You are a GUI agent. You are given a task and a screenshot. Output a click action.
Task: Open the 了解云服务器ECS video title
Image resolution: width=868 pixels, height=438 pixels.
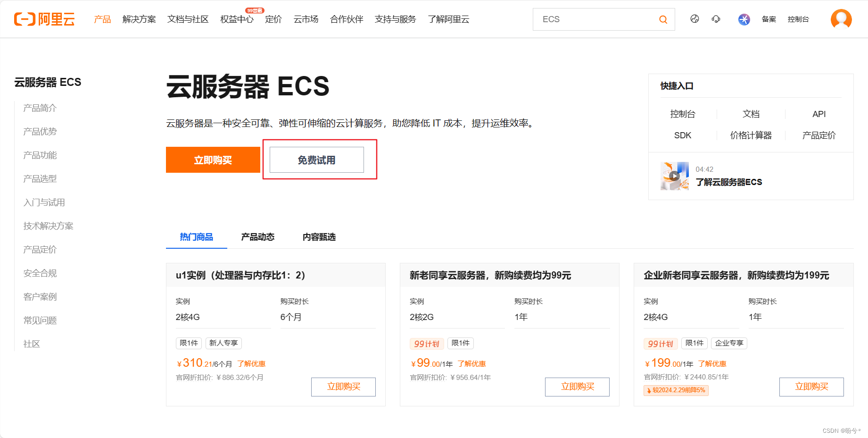pyautogui.click(x=729, y=182)
